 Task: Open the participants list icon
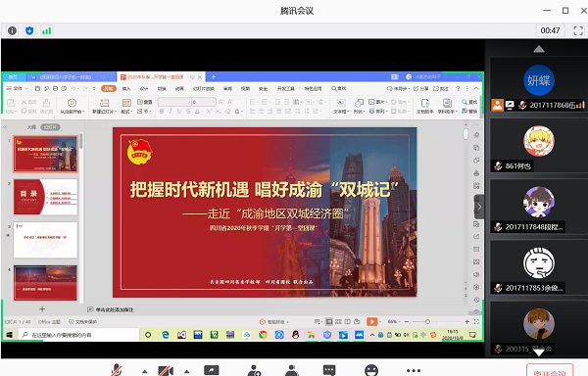tap(292, 371)
